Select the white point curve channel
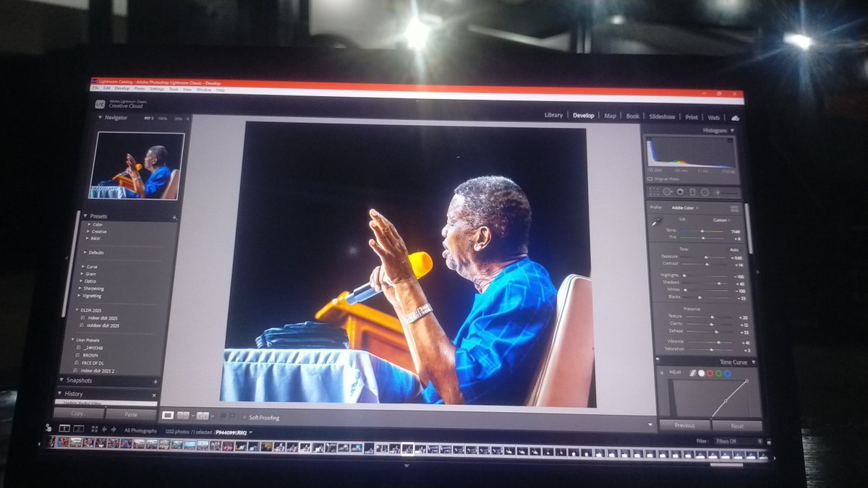This screenshot has height=488, width=868. pyautogui.click(x=700, y=373)
